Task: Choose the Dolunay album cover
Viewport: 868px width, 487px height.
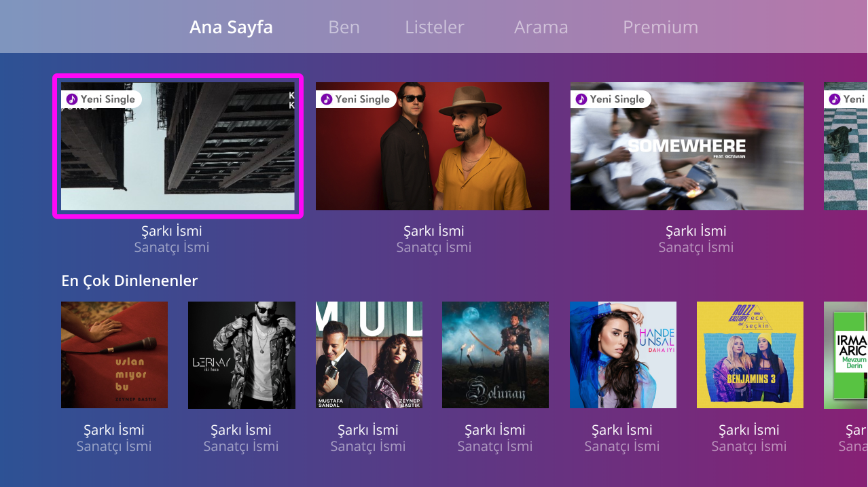Action: pos(496,355)
